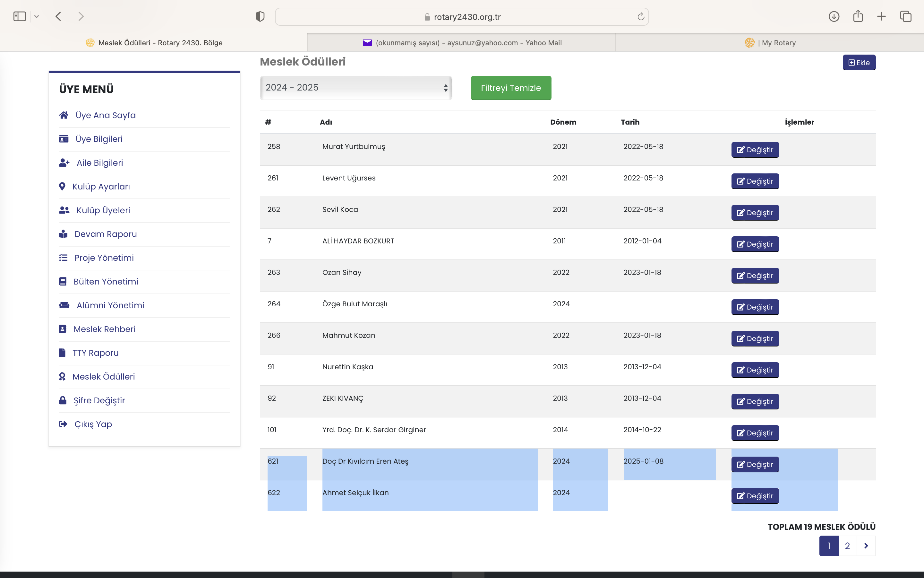Click Değiştir for Nurettin Kaşka

coord(755,370)
